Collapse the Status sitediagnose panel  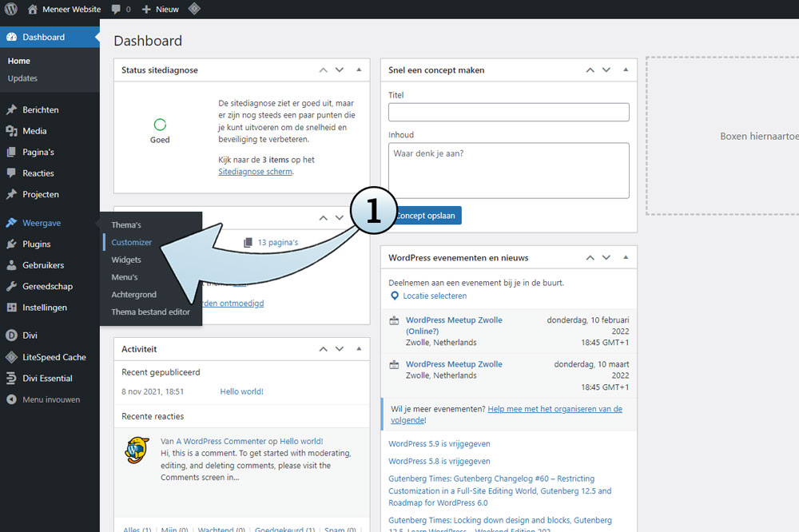(x=359, y=70)
